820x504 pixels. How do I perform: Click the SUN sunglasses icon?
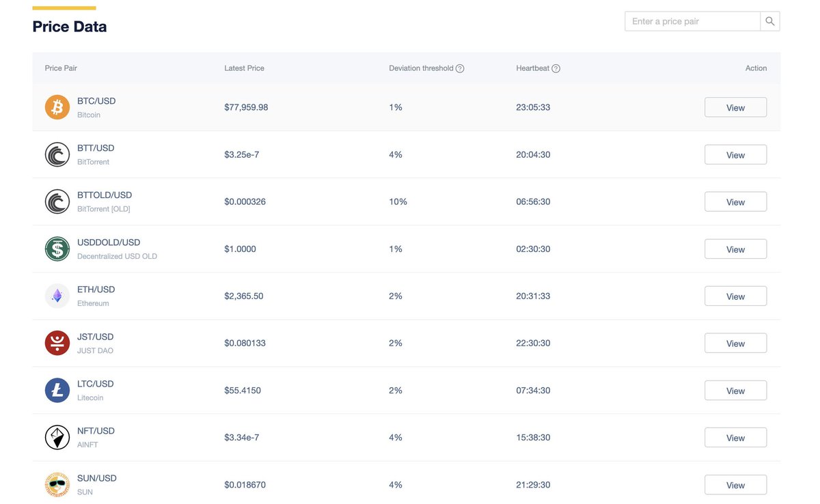click(57, 484)
